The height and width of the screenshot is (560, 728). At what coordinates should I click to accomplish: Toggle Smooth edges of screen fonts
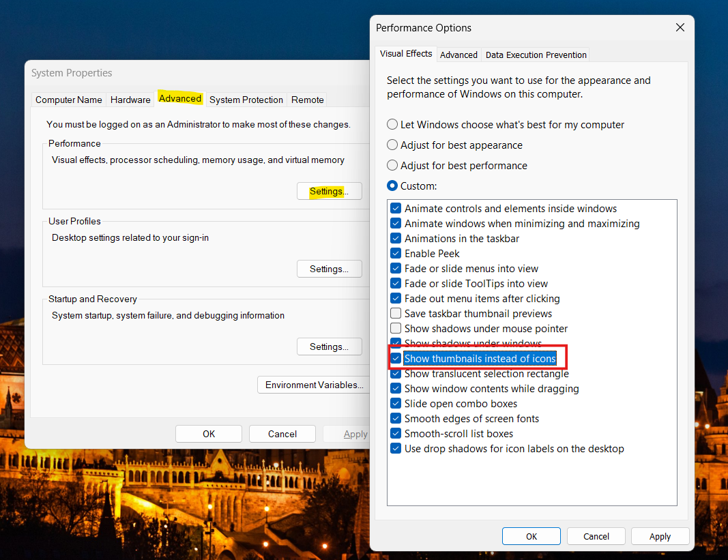[x=396, y=418]
